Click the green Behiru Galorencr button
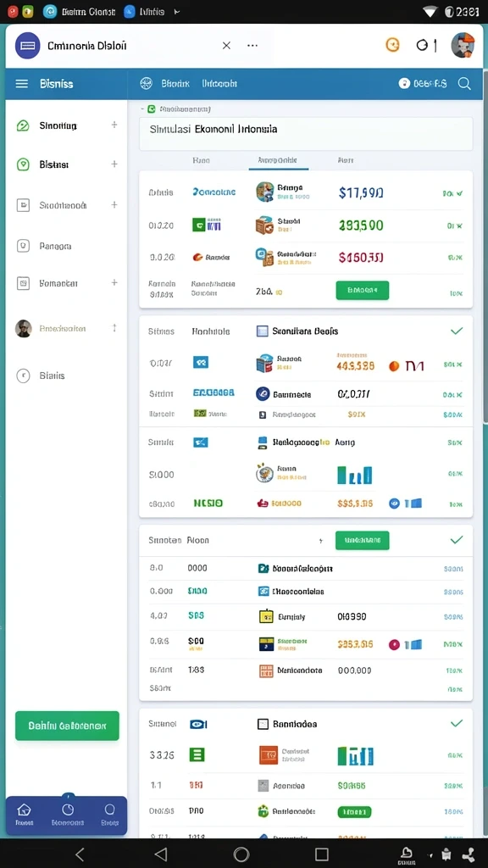The height and width of the screenshot is (868, 488). [x=67, y=726]
